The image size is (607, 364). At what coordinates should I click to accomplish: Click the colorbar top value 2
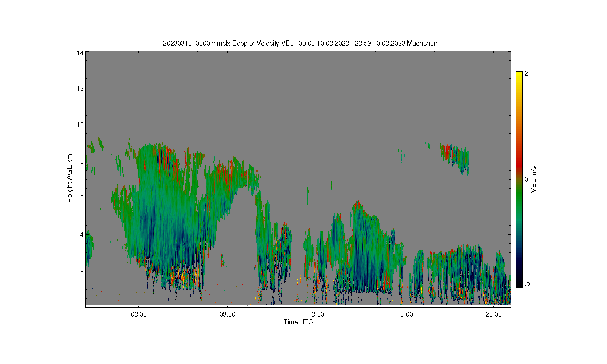(526, 74)
